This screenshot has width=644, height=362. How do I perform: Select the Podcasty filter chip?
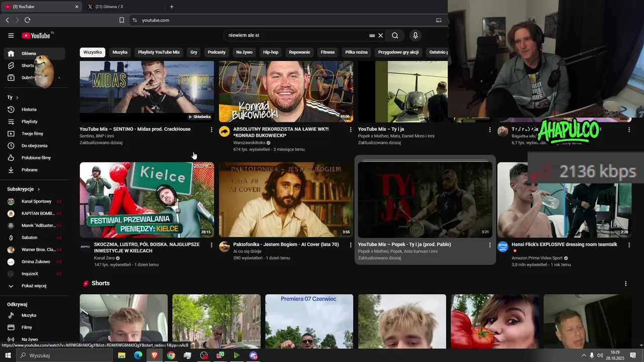(217, 52)
